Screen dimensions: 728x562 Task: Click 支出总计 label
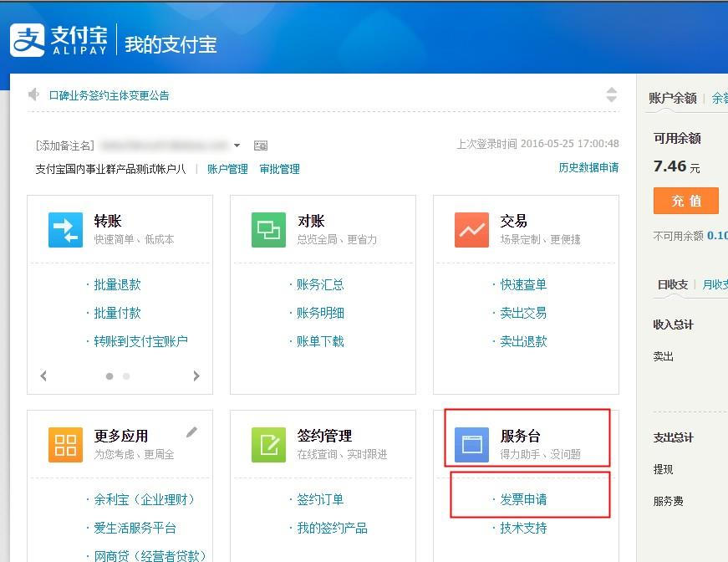coord(673,437)
